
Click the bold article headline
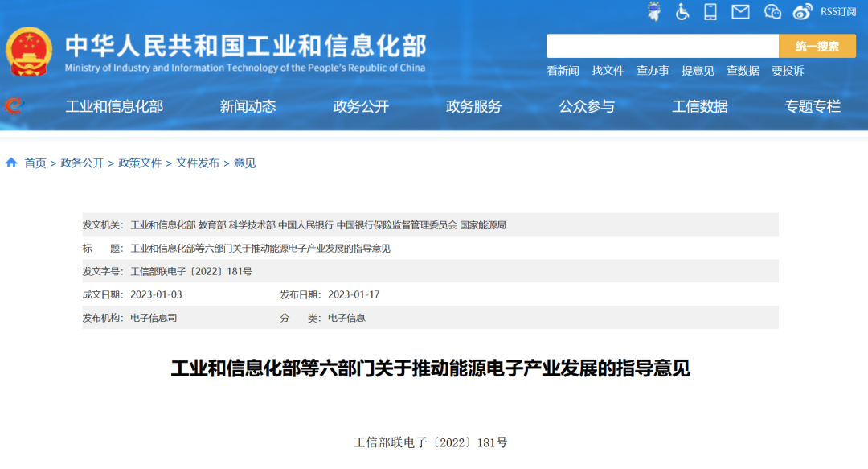click(x=430, y=368)
